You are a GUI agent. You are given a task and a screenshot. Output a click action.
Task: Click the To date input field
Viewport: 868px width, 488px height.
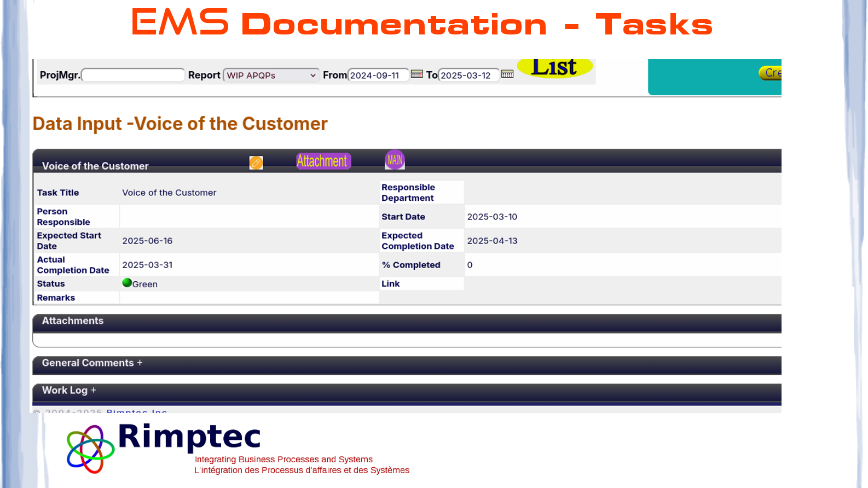click(468, 75)
